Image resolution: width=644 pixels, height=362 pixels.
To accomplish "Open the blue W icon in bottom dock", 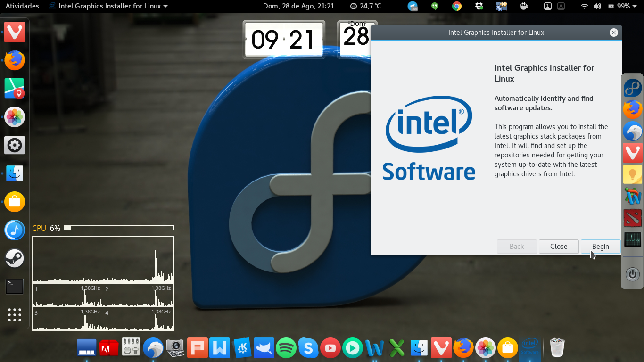I will pyautogui.click(x=375, y=348).
